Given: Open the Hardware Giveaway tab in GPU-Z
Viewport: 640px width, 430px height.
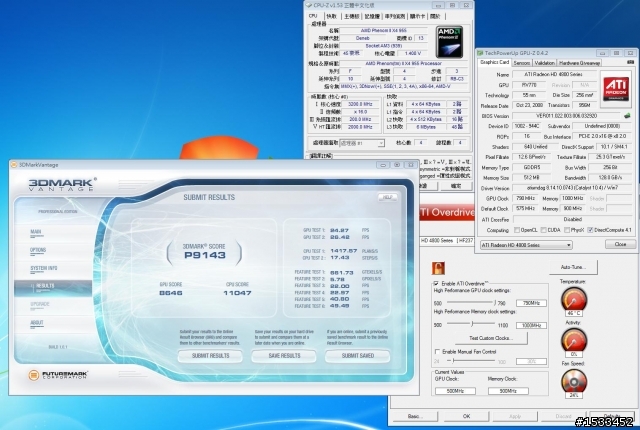Looking at the screenshot, I should point(579,63).
